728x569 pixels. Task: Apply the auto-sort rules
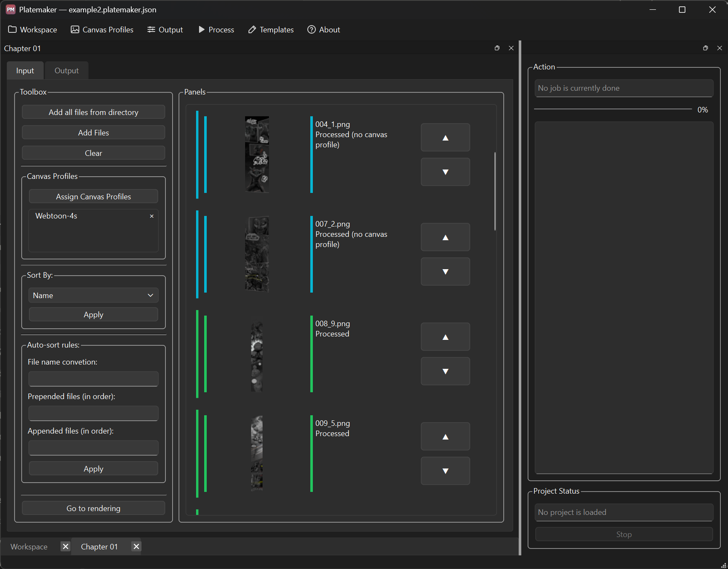(x=93, y=469)
